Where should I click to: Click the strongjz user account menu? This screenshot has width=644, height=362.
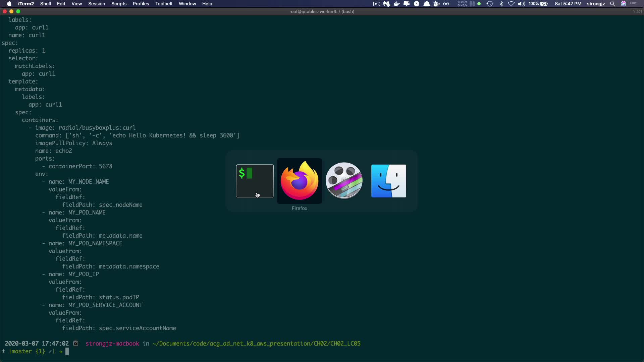pos(596,4)
